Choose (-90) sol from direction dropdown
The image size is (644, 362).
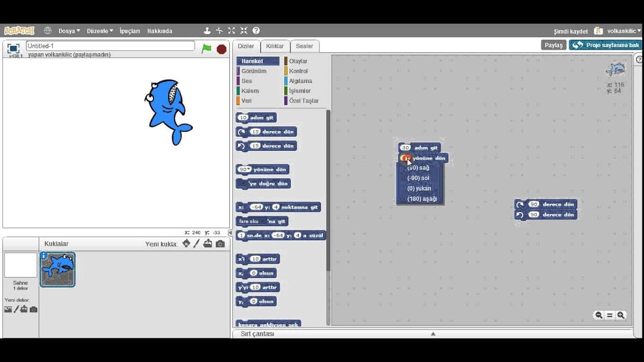pos(420,178)
